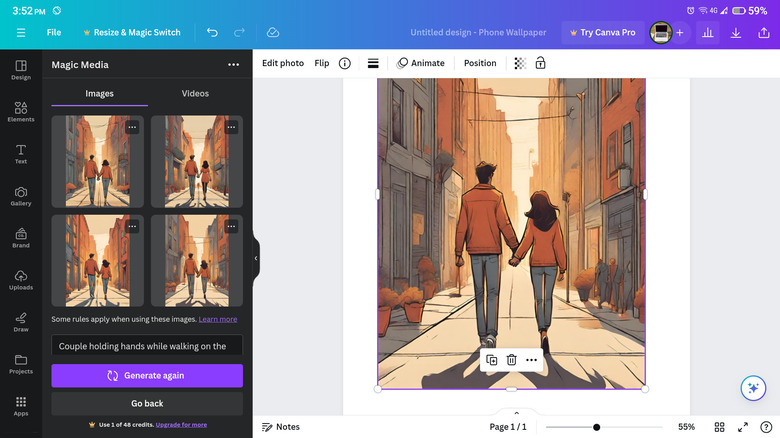The height and width of the screenshot is (438, 780).
Task: Share the design using the upload icon
Action: click(764, 32)
